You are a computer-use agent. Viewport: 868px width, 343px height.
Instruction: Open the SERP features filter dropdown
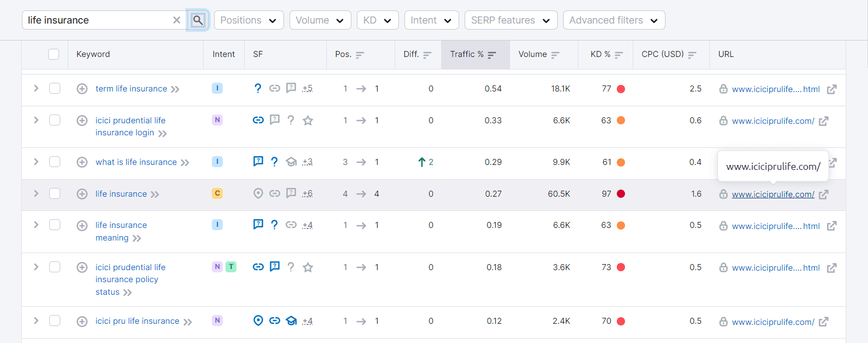[511, 20]
